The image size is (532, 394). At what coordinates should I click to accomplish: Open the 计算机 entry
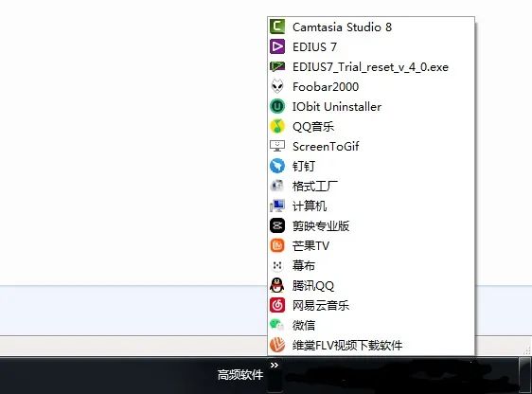pyautogui.click(x=371, y=206)
